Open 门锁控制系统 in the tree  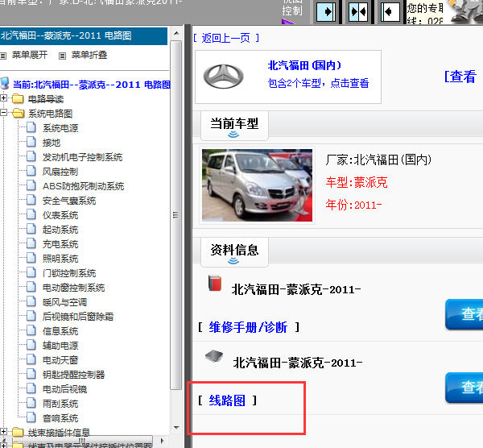69,273
